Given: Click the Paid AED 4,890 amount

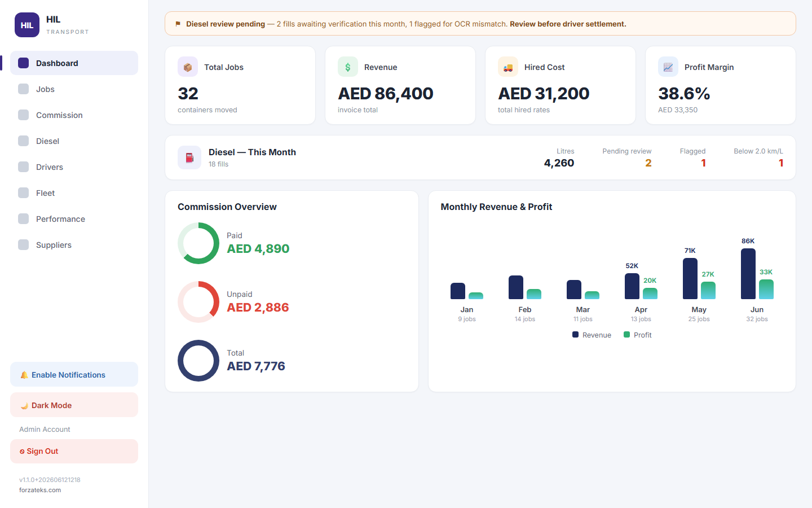Looking at the screenshot, I should [258, 249].
